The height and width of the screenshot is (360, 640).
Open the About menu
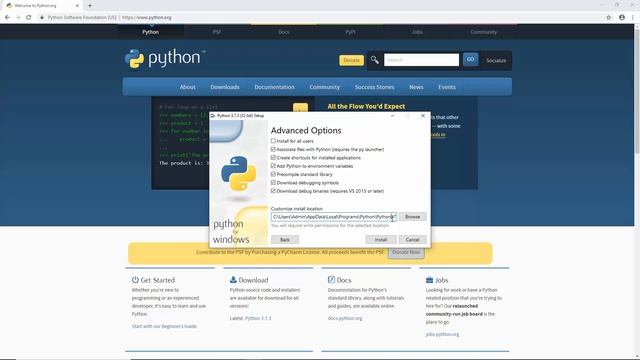(187, 87)
